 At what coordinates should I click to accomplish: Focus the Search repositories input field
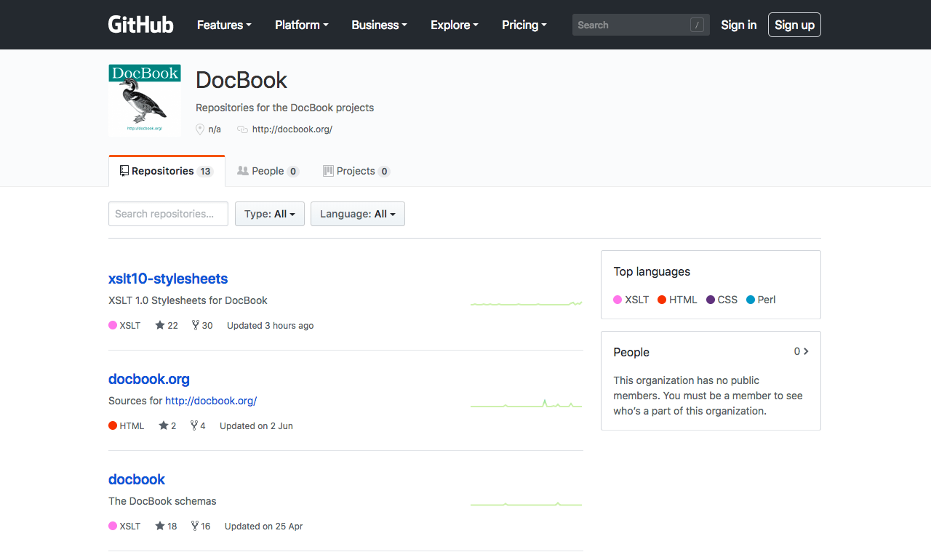click(x=168, y=214)
